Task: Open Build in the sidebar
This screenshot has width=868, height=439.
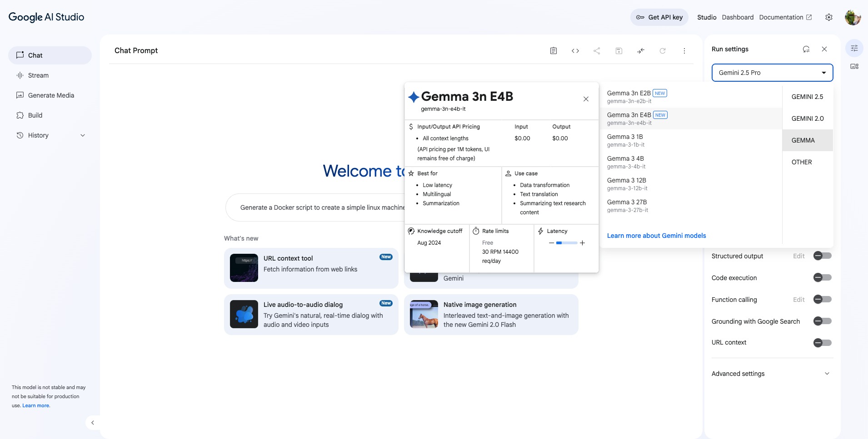Action: pyautogui.click(x=50, y=115)
